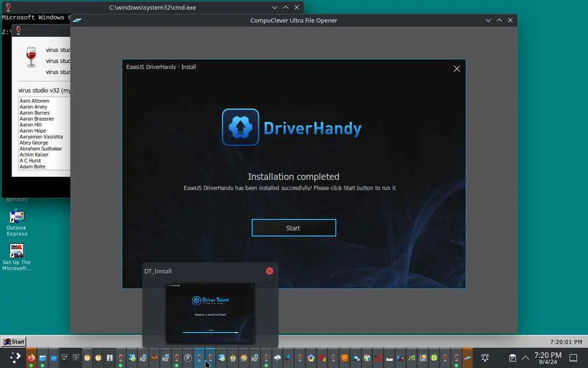The image size is (588, 368).
Task: Open the terminal prompt taskbar icon
Action: click(x=76, y=358)
